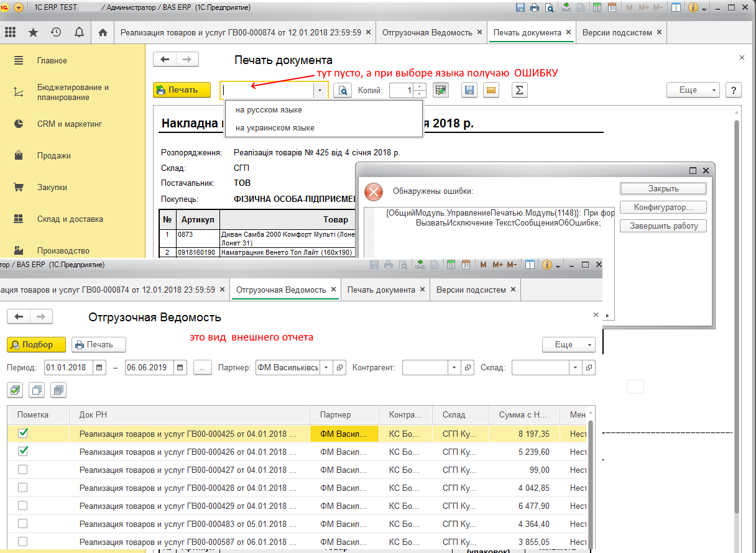Viewport: 756px width, 553px height.
Task: Open the History clock icon
Action: tap(56, 32)
